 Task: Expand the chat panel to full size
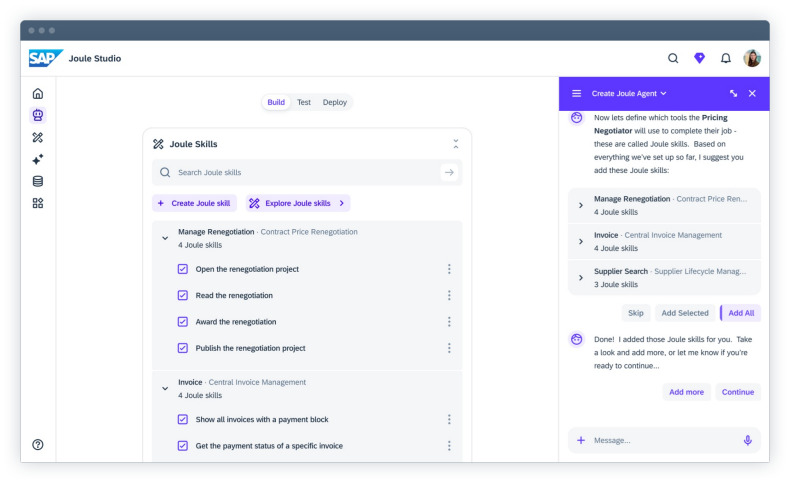(x=733, y=94)
